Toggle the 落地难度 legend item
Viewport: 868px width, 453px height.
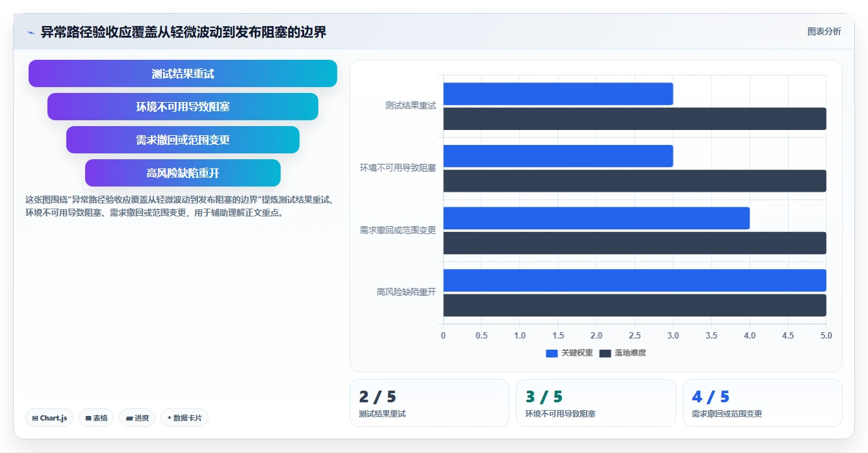pyautogui.click(x=622, y=353)
